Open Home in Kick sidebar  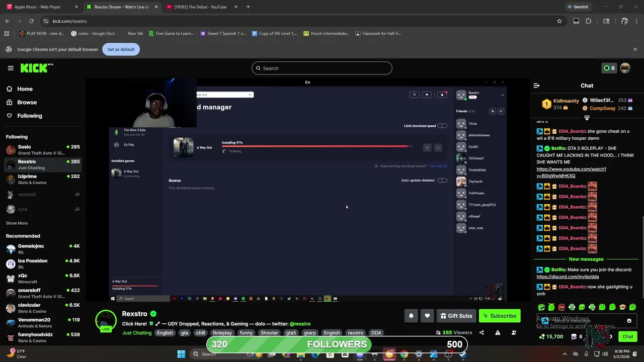tap(19, 89)
